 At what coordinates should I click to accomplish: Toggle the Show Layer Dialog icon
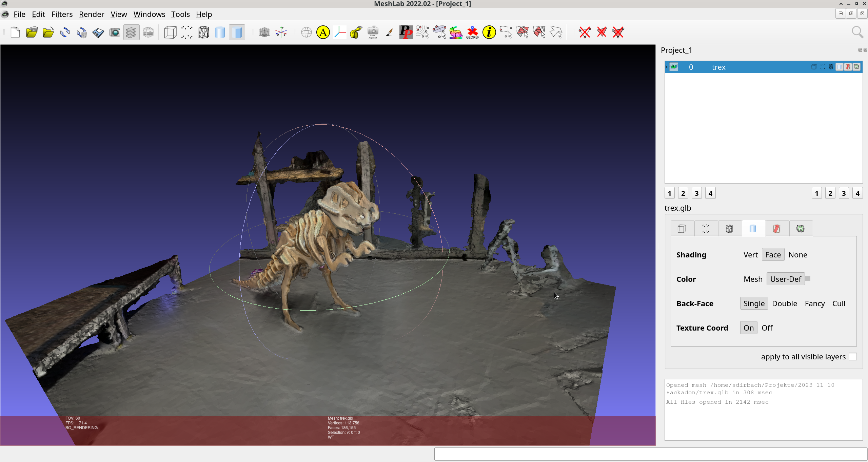(x=131, y=33)
